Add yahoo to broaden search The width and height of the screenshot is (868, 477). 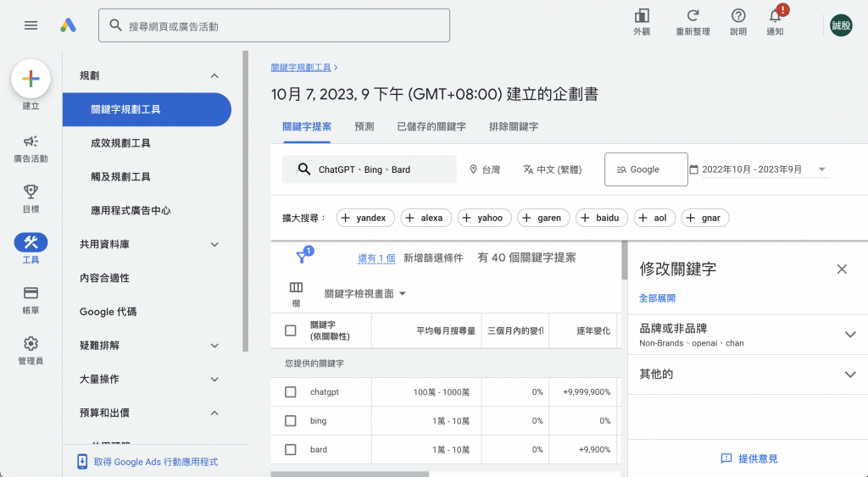tap(484, 218)
